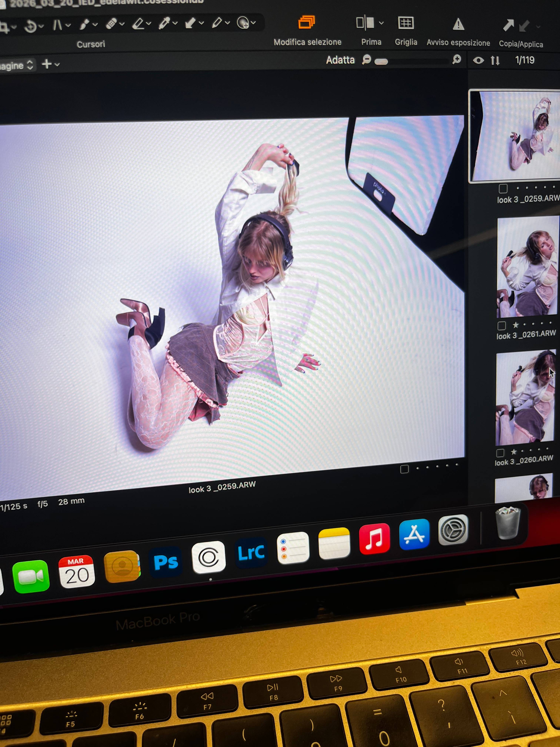This screenshot has height=747, width=560.
Task: Open the Keystone tool dropdown chevron
Action: 68,25
